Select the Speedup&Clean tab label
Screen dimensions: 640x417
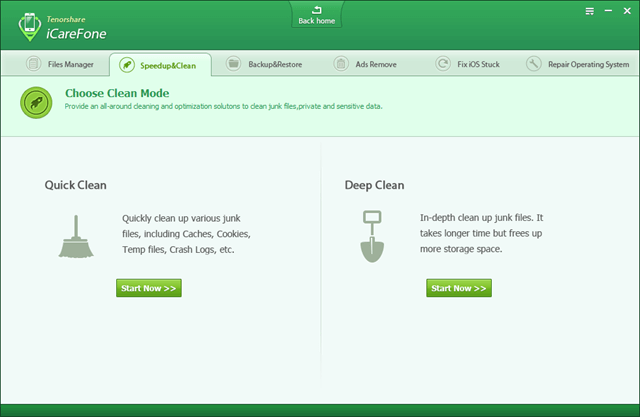(168, 66)
